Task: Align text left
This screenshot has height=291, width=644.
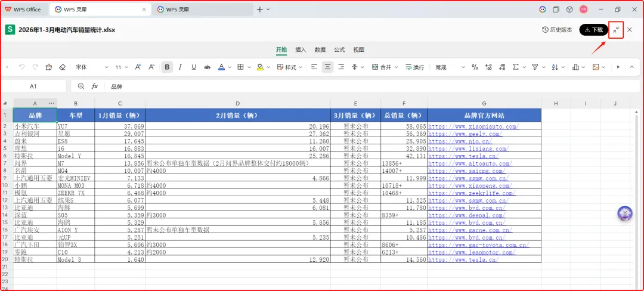Action: tap(314, 67)
